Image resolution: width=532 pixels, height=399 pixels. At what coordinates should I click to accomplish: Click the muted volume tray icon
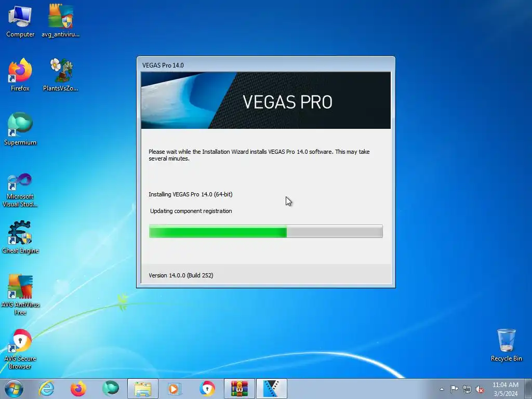point(480,389)
